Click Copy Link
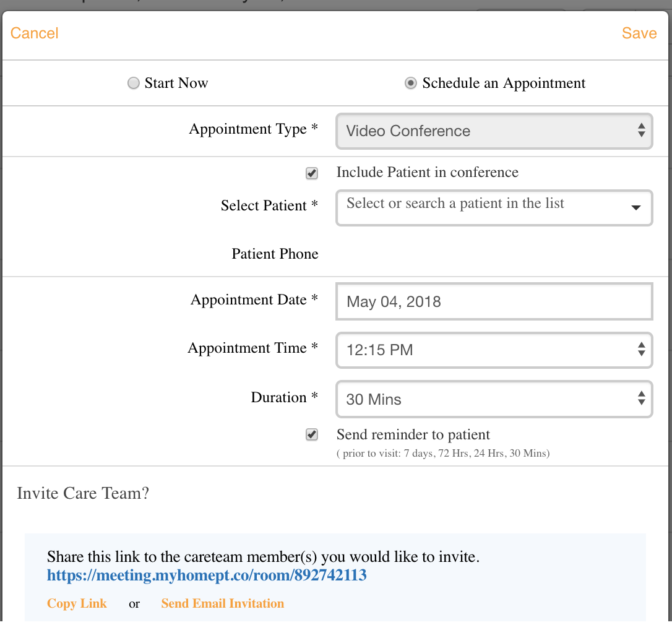Screen dimensions: 672x625 tap(77, 604)
